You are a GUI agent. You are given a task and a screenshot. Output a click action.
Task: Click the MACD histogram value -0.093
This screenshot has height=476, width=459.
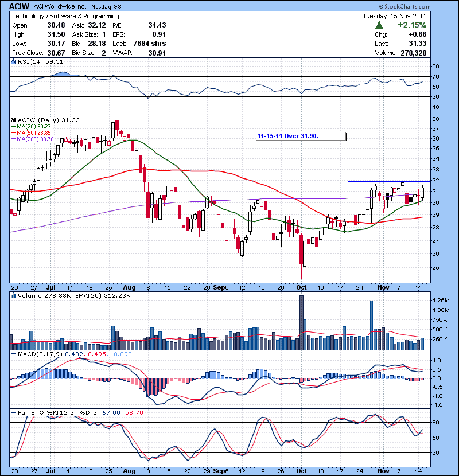coord(121,354)
